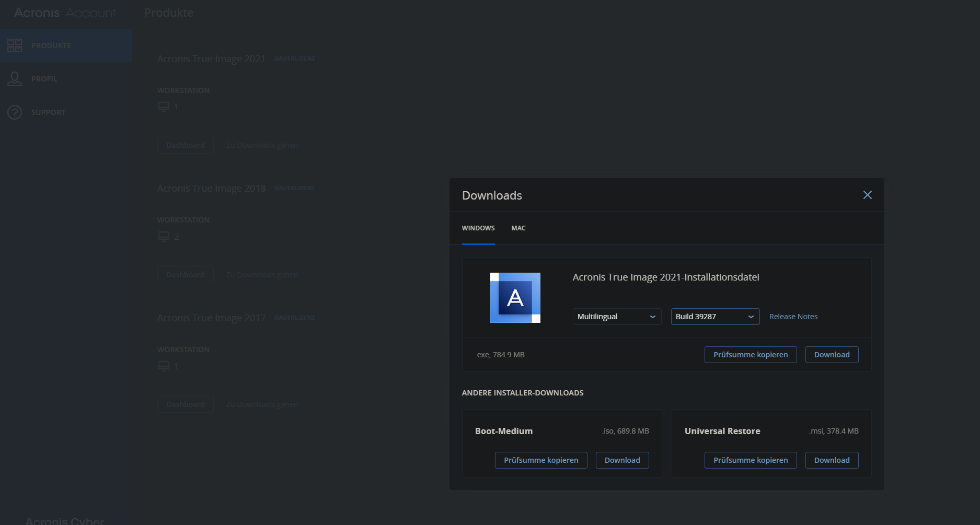
Task: Click the workstation monitor icon for True Image 2017
Action: 164,366
